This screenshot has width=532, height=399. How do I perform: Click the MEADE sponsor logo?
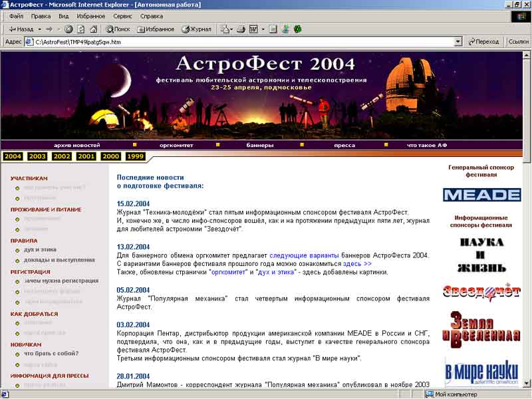pos(481,195)
